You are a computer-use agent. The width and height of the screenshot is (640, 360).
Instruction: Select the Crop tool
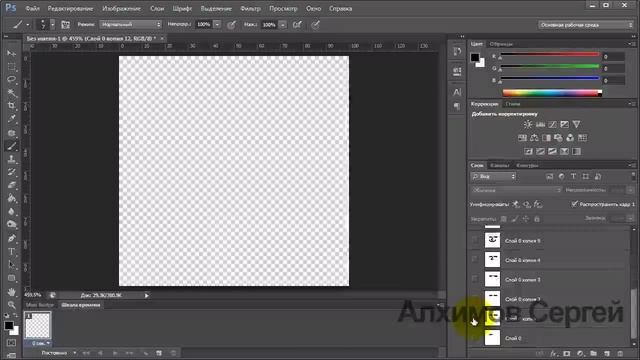tap(11, 106)
